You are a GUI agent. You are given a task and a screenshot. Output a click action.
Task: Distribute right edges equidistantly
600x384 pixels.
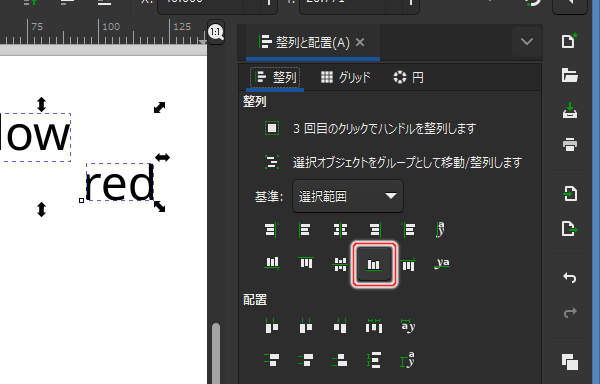coord(340,326)
